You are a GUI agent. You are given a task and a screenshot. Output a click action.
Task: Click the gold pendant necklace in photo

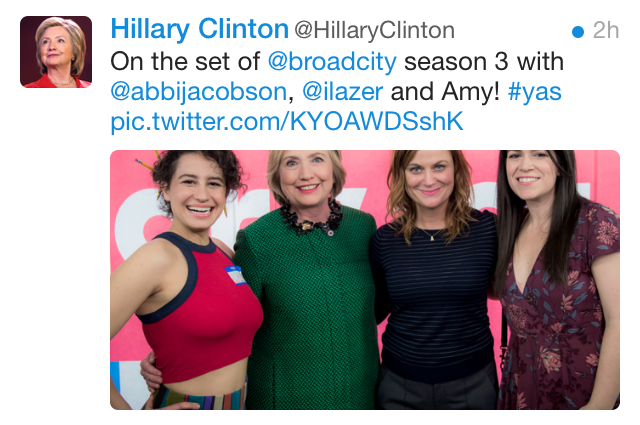click(x=431, y=235)
